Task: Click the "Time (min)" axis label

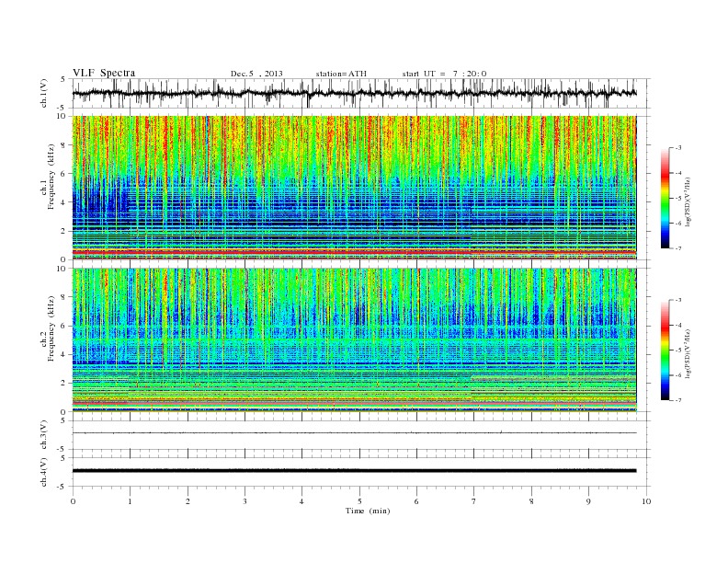Action: pos(368,511)
